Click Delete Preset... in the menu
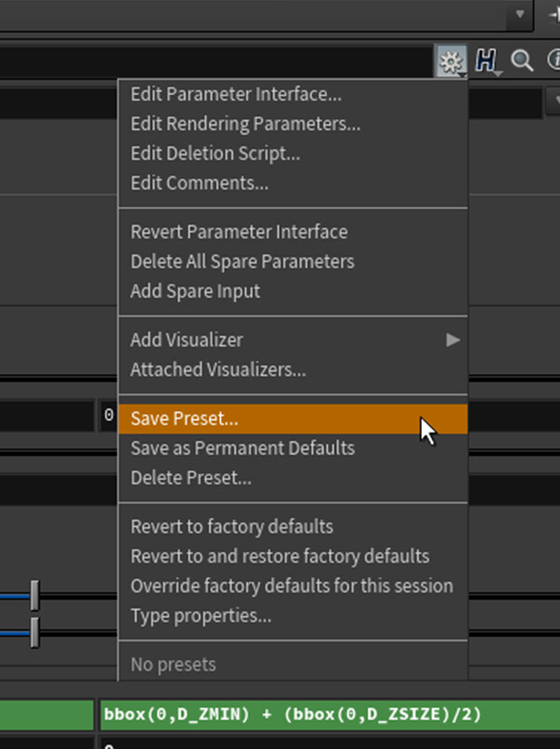Viewport: 560px width, 749px height. pyautogui.click(x=190, y=478)
